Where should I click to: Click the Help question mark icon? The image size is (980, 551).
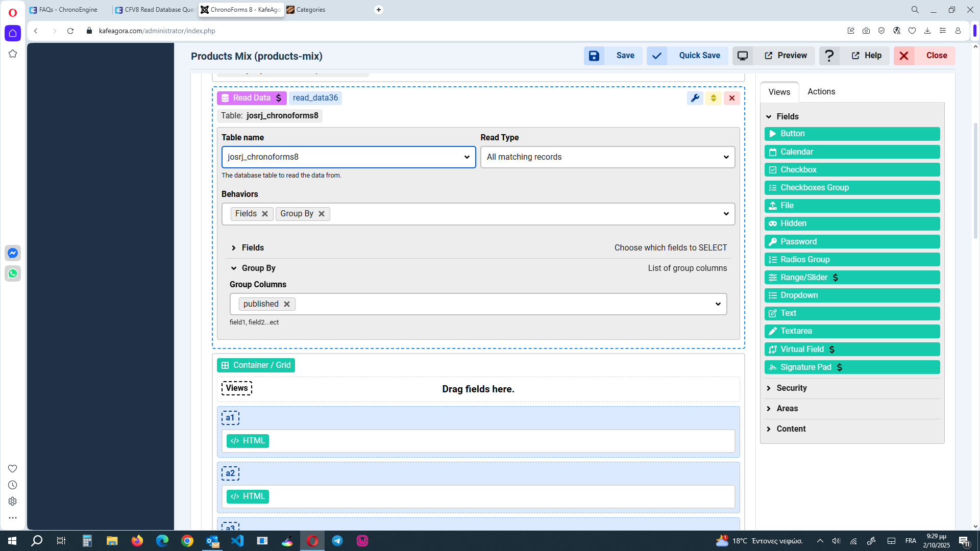[x=829, y=56]
